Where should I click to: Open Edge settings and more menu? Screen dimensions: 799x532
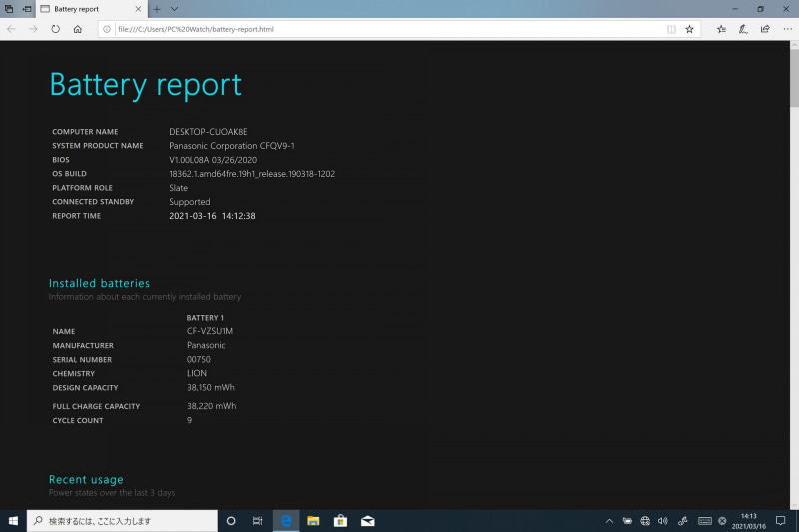(x=787, y=29)
